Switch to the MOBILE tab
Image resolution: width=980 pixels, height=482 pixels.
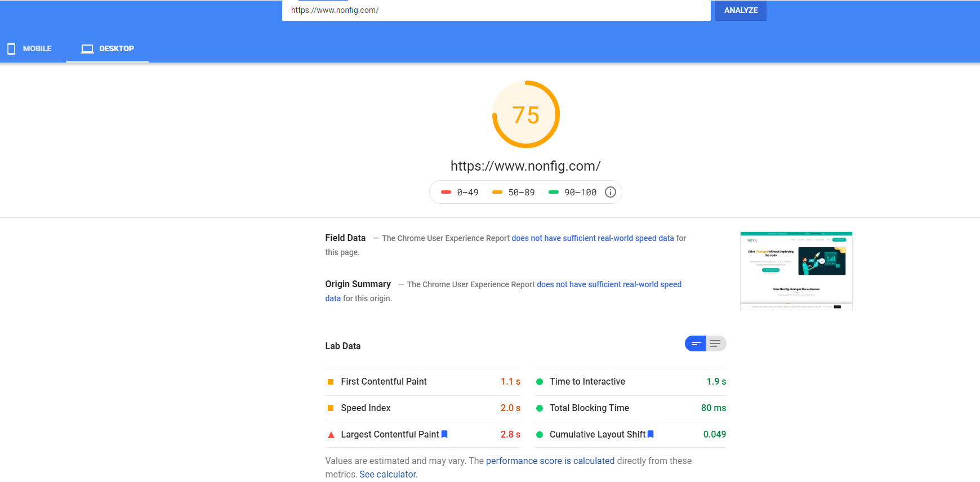point(29,49)
